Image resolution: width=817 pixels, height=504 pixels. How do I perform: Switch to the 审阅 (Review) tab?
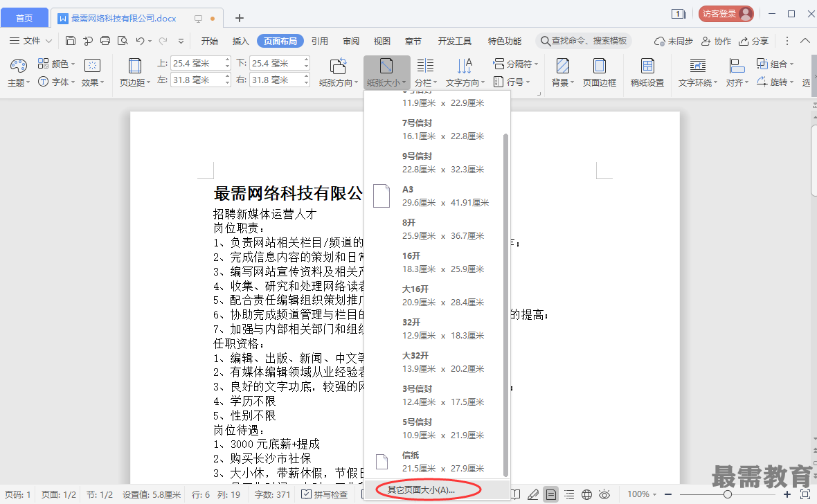pyautogui.click(x=350, y=41)
